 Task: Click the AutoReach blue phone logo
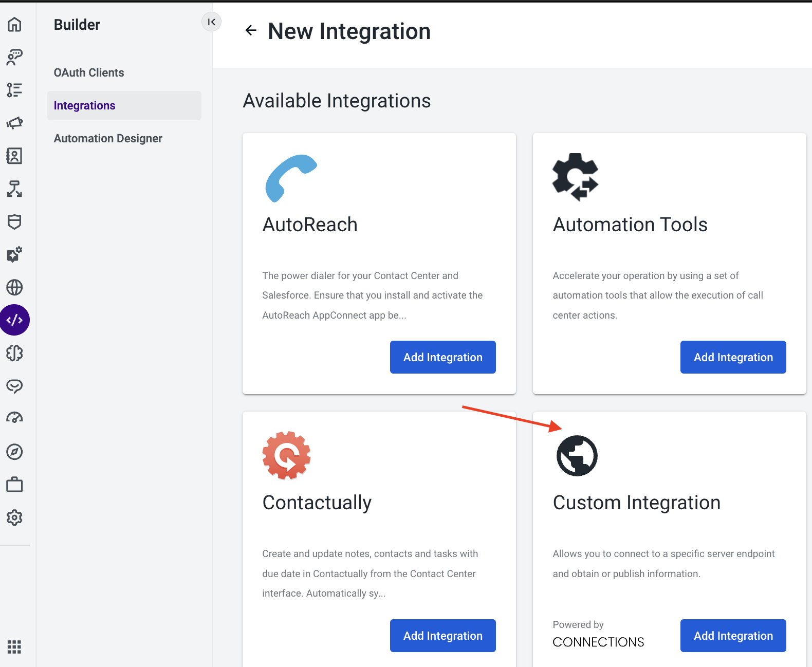(291, 178)
